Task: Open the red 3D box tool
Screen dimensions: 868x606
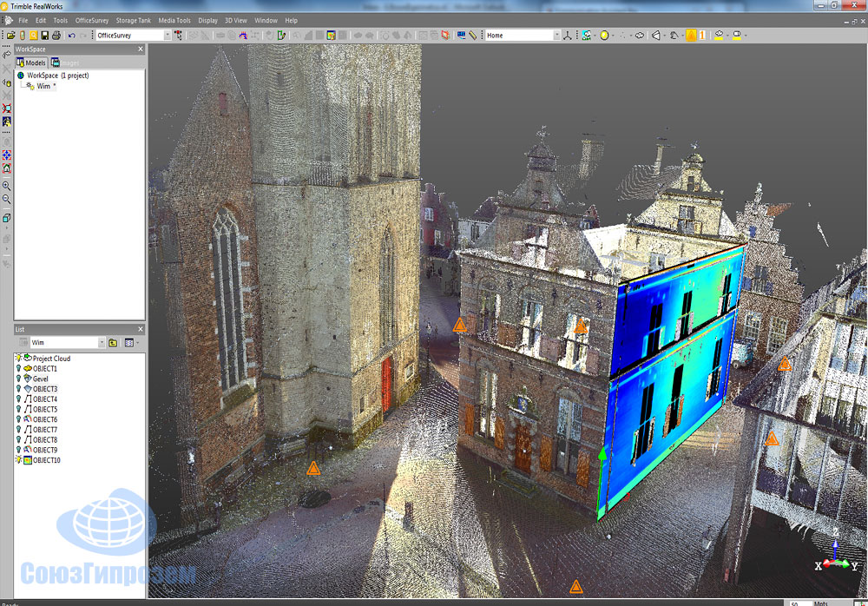Action: (x=445, y=36)
